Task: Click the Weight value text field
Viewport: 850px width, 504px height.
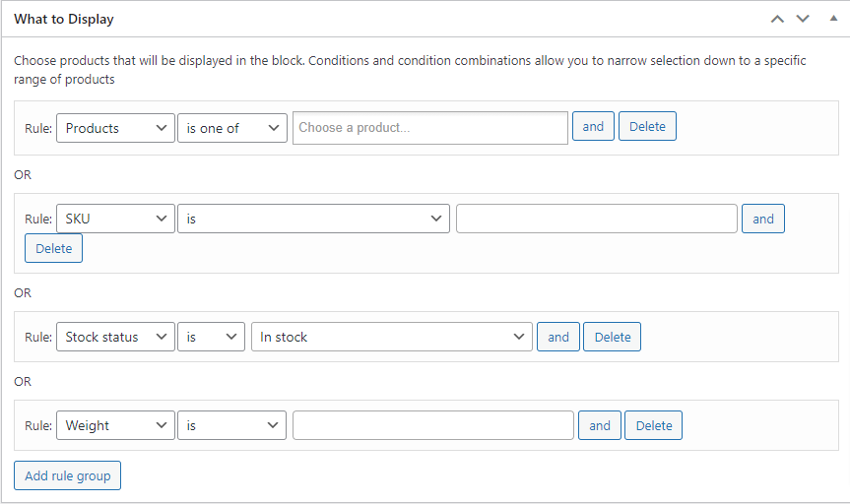Action: pyautogui.click(x=433, y=425)
